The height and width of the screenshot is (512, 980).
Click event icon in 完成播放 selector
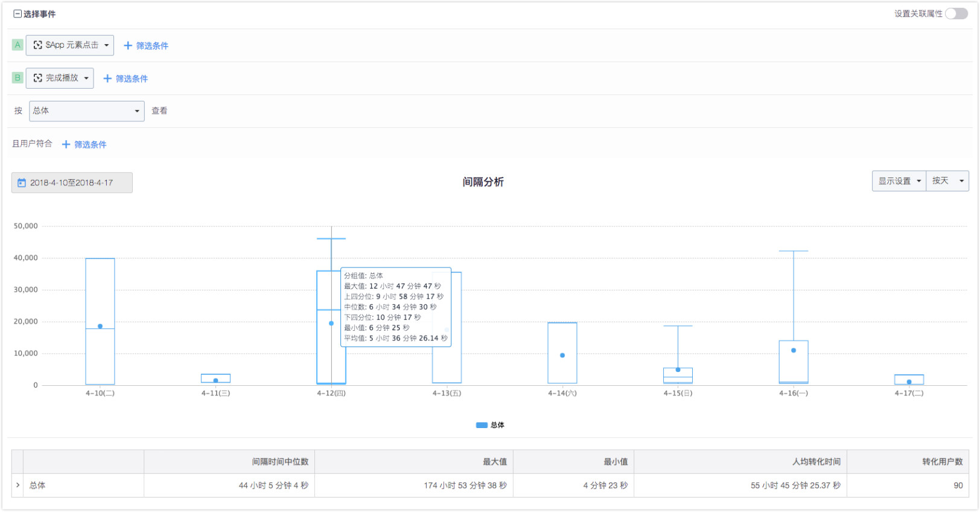pyautogui.click(x=38, y=78)
